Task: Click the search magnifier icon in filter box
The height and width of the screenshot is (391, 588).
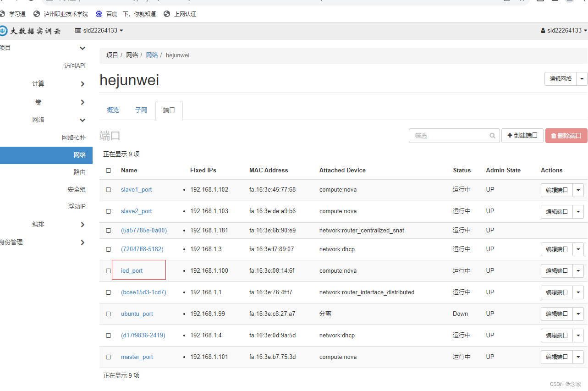Action: (x=492, y=136)
